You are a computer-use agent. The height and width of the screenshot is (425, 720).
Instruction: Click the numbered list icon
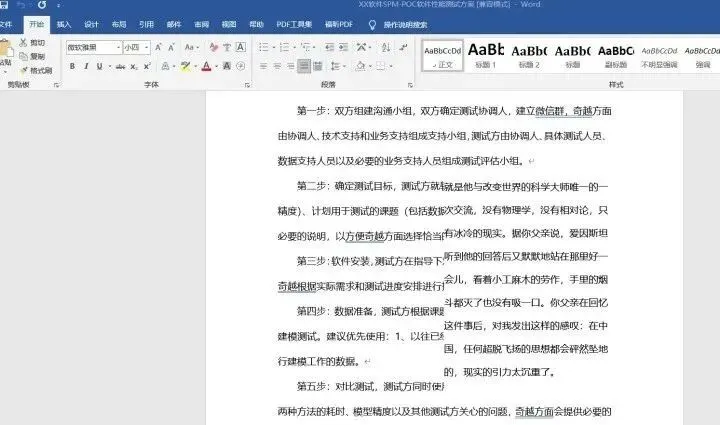click(x=285, y=47)
